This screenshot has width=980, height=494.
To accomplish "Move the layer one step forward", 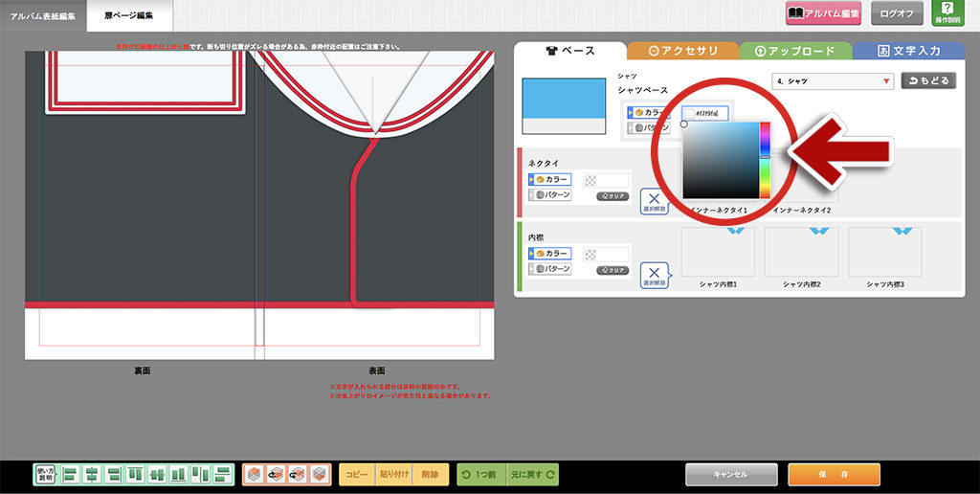I will point(276,475).
